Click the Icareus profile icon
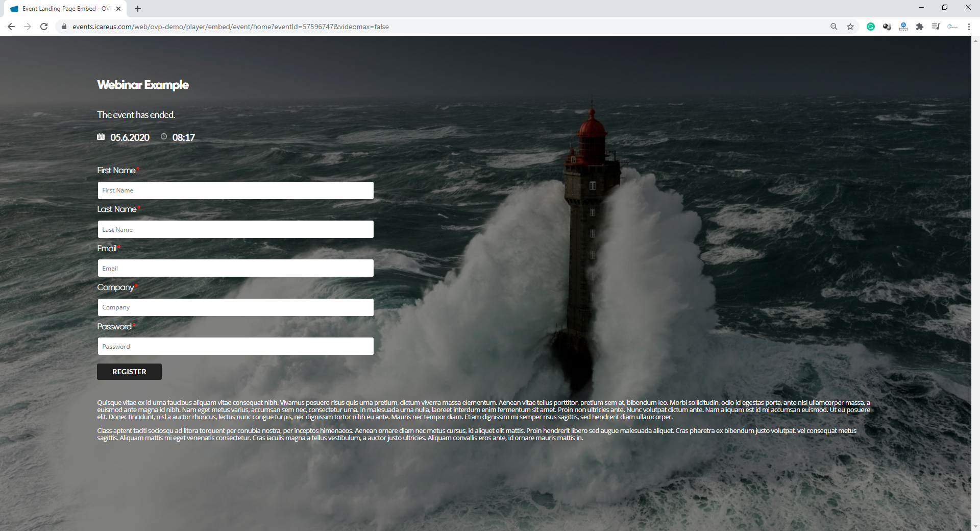 click(x=952, y=27)
